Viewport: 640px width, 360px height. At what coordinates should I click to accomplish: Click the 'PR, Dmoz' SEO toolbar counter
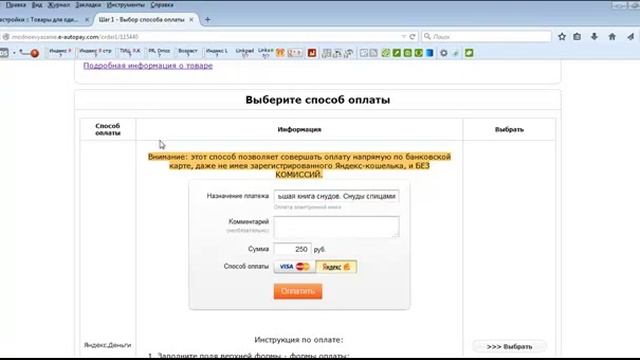point(159,53)
